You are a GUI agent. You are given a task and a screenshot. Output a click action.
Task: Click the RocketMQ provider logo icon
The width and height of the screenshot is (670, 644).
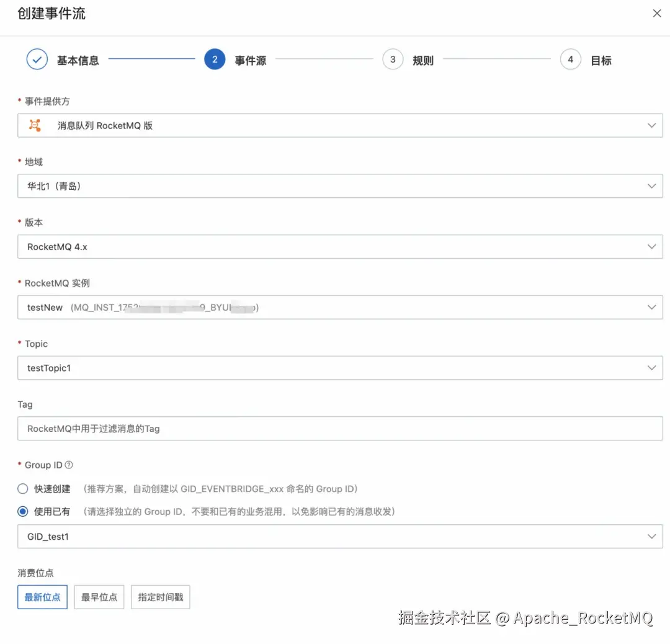[35, 125]
